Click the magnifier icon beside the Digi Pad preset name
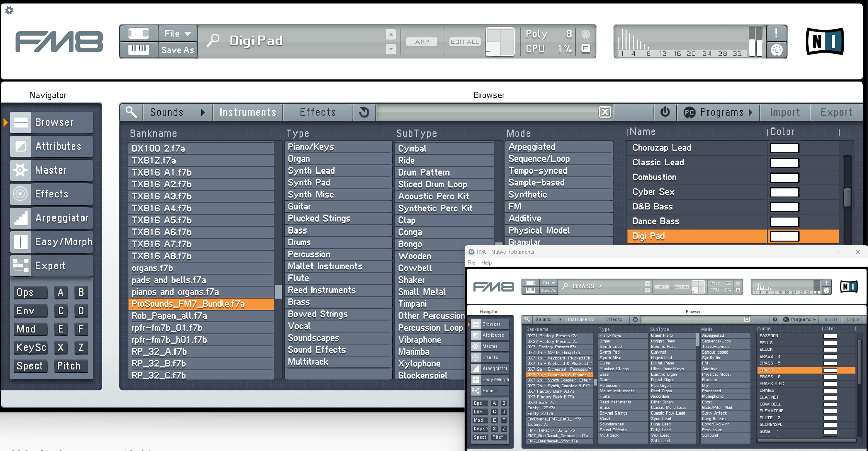Image resolution: width=868 pixels, height=451 pixels. click(x=213, y=41)
